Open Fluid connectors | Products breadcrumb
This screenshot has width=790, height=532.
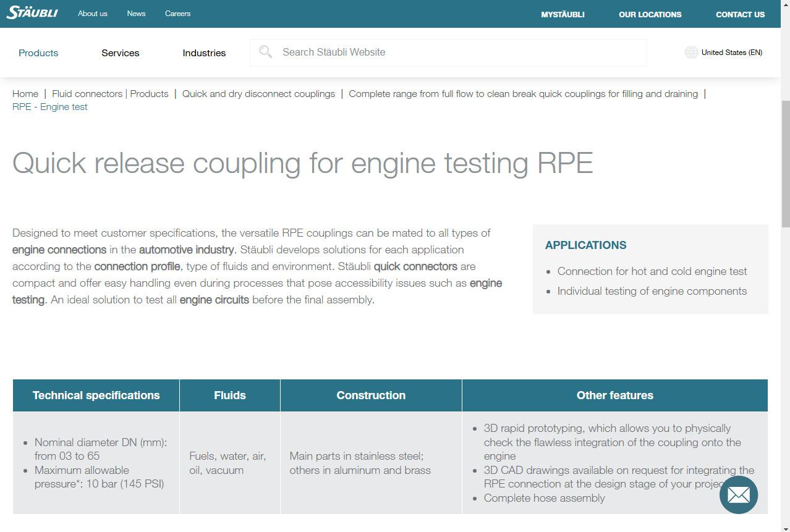click(110, 94)
